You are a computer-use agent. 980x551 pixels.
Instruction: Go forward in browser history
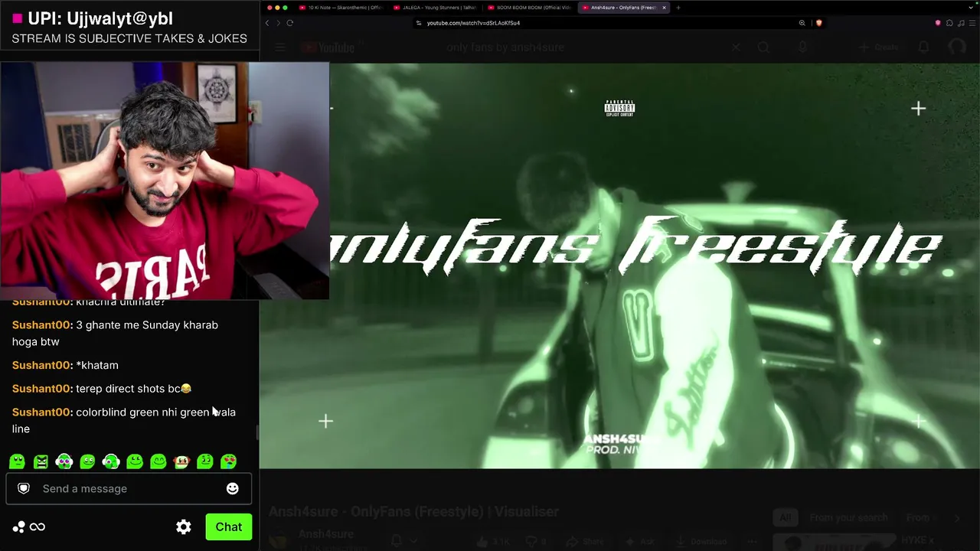click(278, 23)
